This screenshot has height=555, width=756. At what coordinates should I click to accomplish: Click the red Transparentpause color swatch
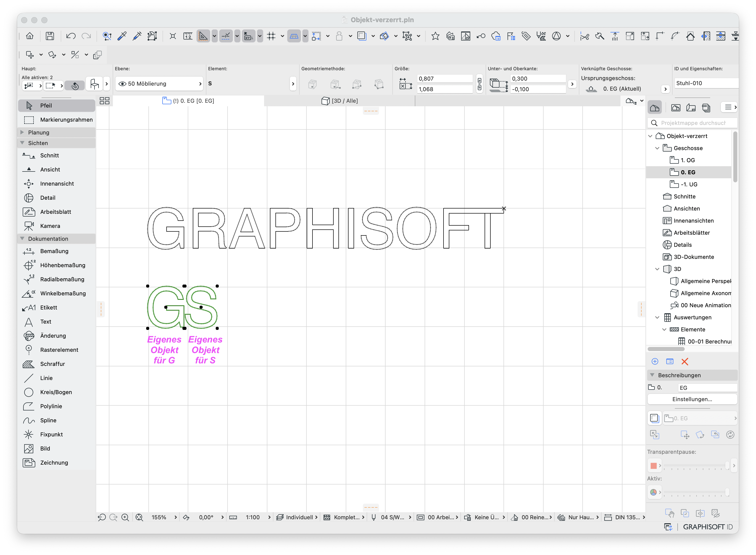pos(653,466)
